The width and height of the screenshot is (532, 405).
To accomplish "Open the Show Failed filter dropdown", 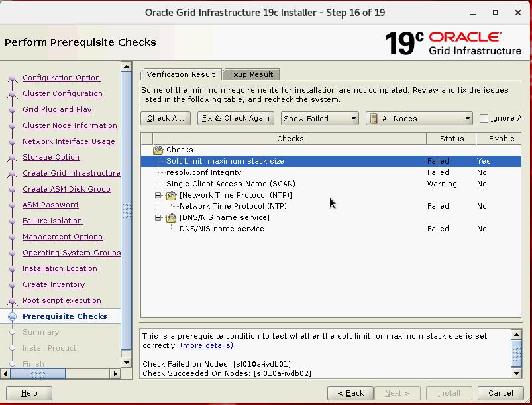I will 319,119.
